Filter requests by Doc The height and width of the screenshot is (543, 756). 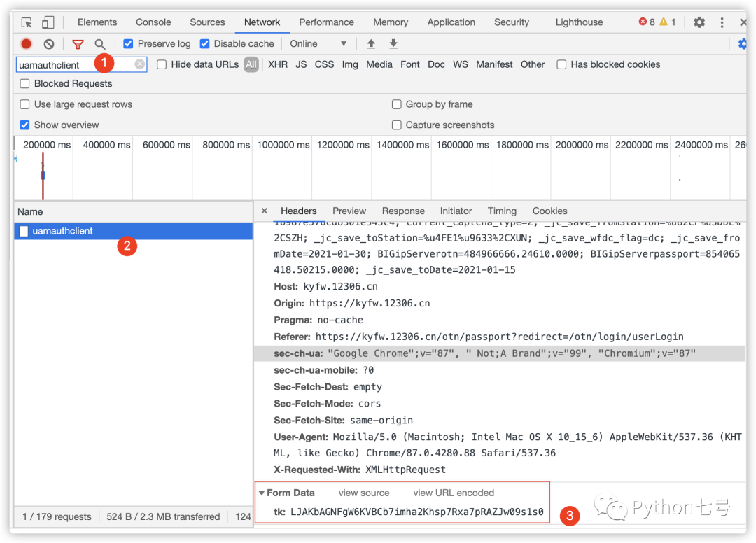pos(436,64)
